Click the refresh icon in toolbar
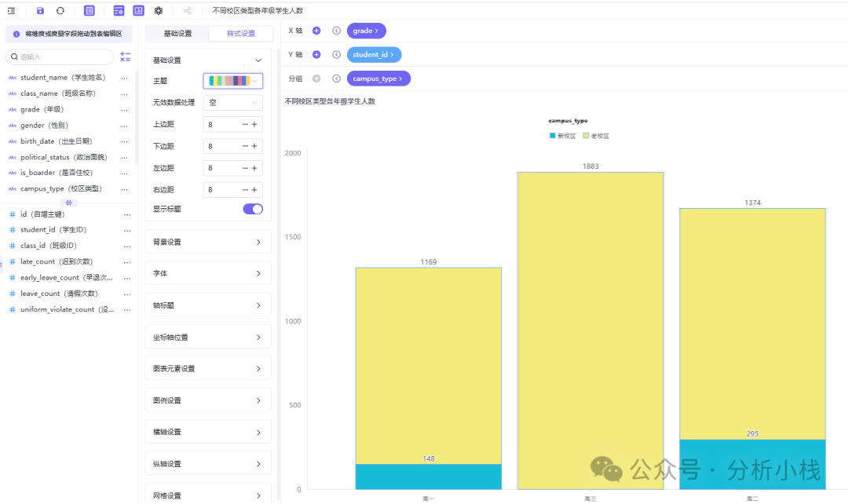This screenshot has height=504, width=848. click(x=60, y=10)
